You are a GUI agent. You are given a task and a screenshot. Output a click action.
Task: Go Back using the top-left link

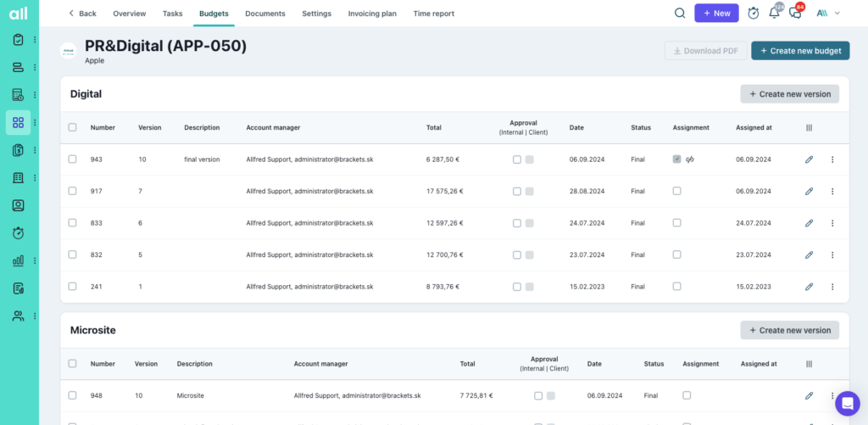pos(82,14)
